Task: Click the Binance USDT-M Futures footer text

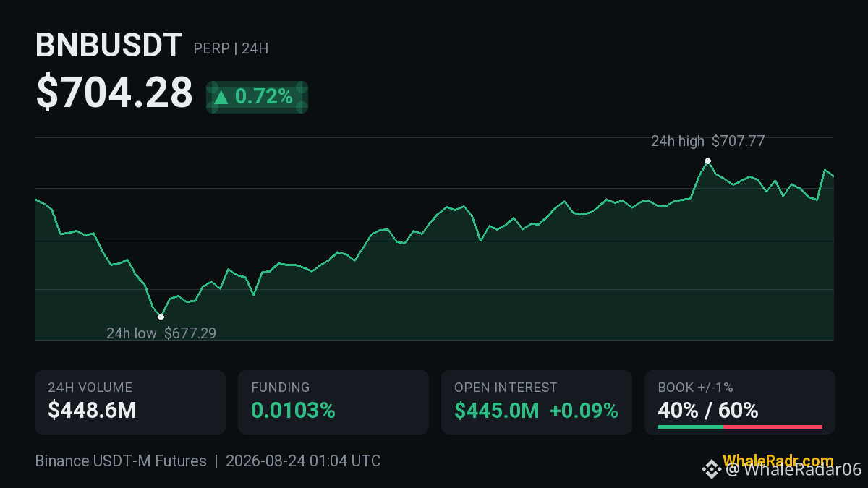Action: tap(121, 461)
